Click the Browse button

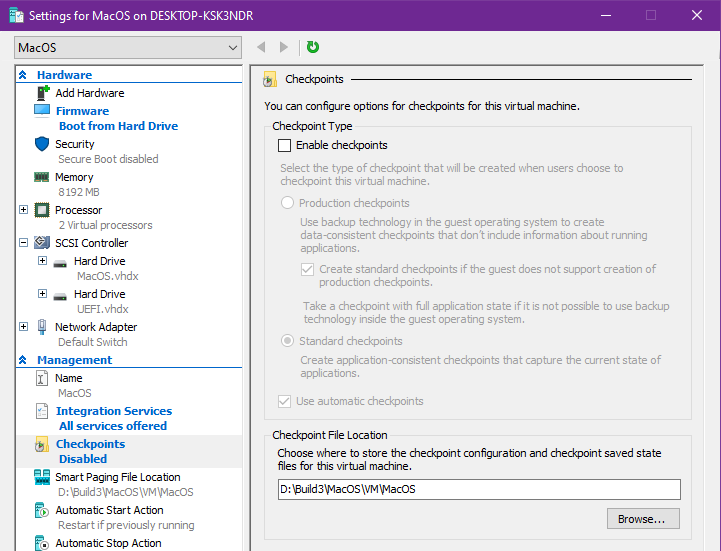tap(642, 519)
